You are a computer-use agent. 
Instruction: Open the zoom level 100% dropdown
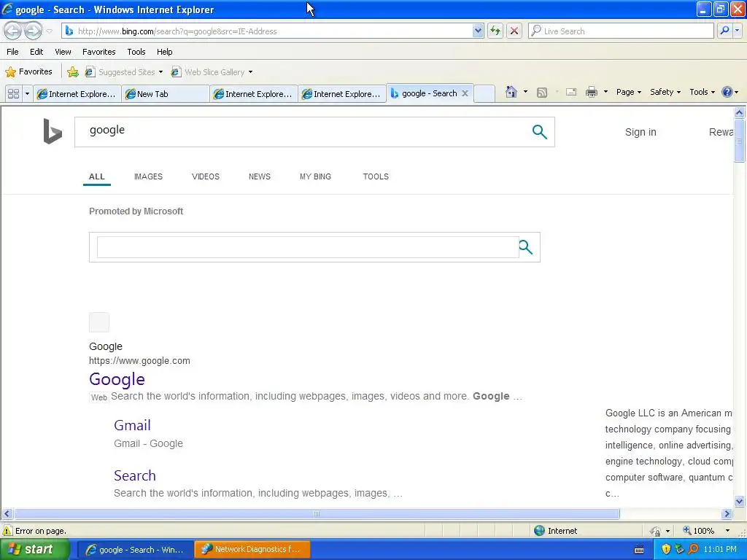[727, 531]
